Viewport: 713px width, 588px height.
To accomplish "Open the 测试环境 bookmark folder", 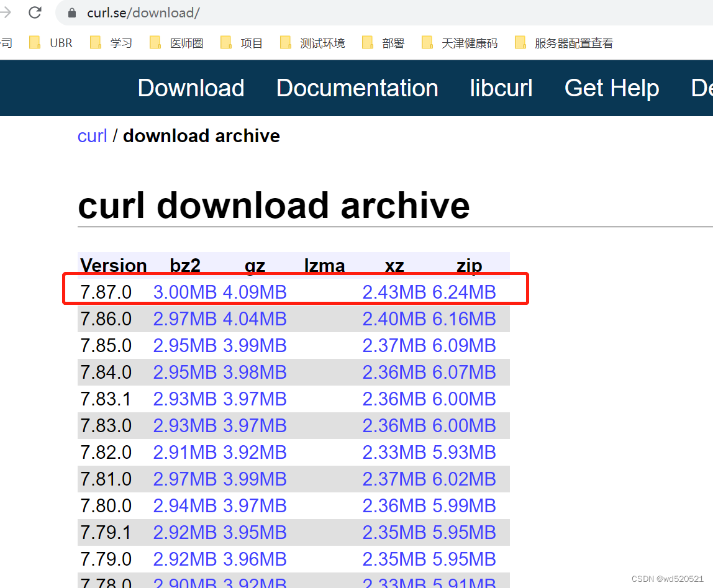I will [x=312, y=43].
